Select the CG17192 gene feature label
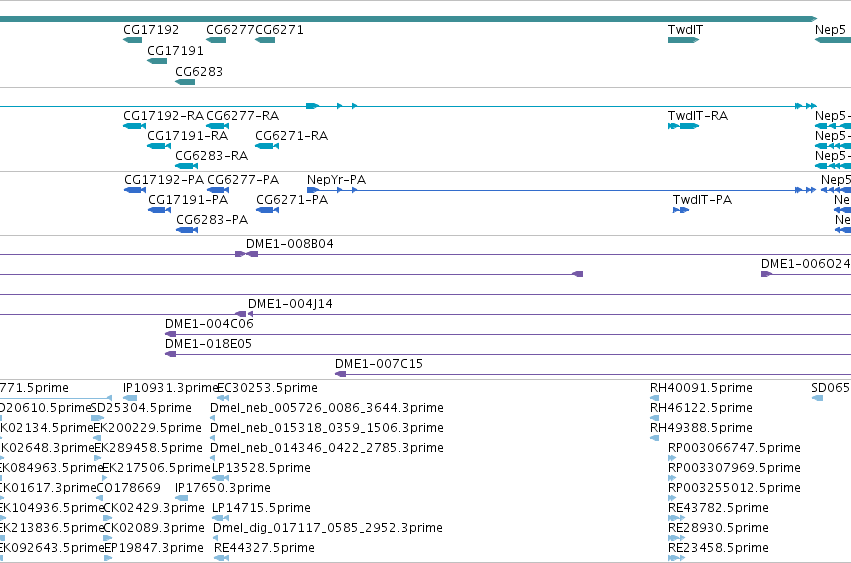The image size is (851, 563). [151, 30]
